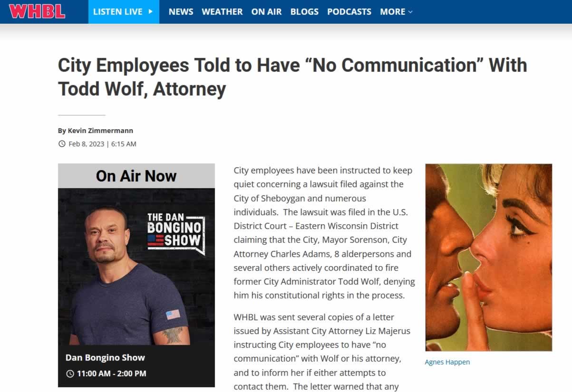Go to the ON AIR section
This screenshot has width=572, height=392.
266,12
